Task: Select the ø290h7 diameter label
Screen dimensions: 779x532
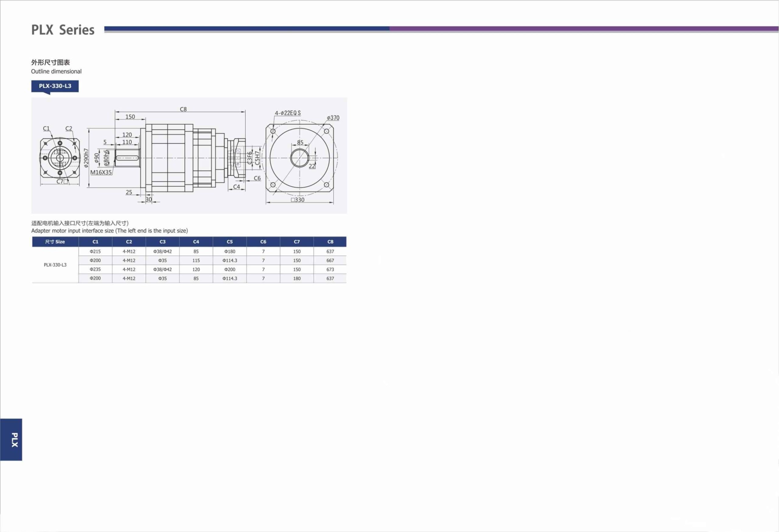Action: [x=86, y=158]
